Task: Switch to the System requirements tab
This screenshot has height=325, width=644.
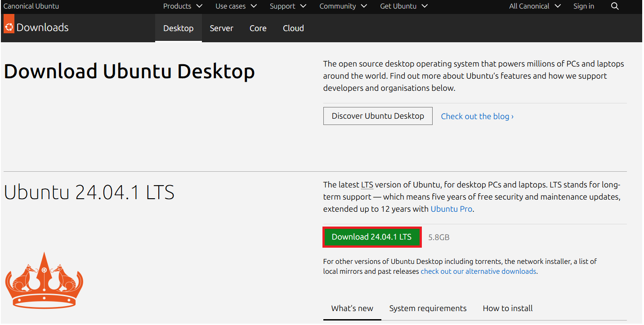Action: [428, 308]
